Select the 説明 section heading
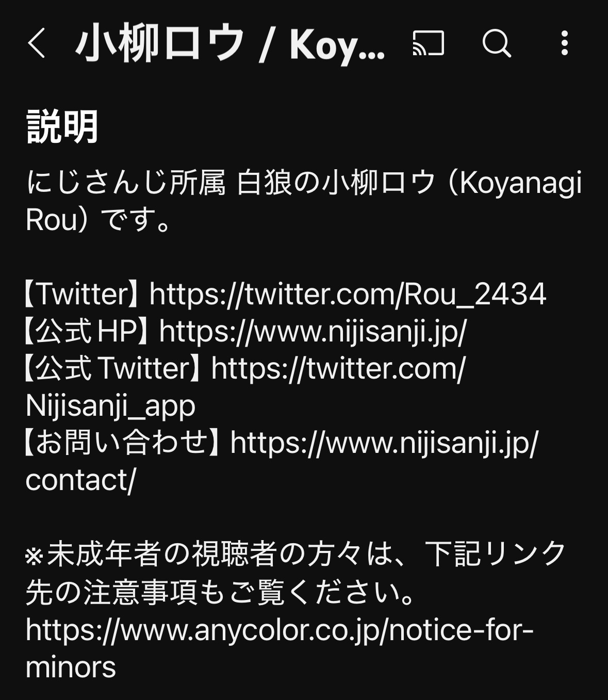608x700 pixels. (62, 127)
